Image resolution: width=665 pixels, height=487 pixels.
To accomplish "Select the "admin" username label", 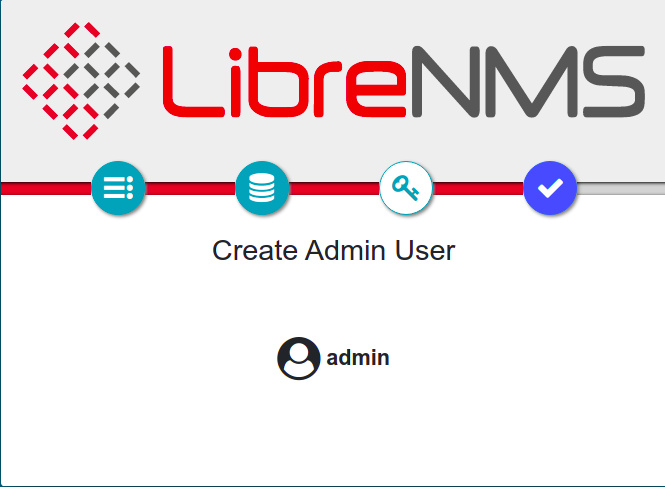I will click(358, 358).
